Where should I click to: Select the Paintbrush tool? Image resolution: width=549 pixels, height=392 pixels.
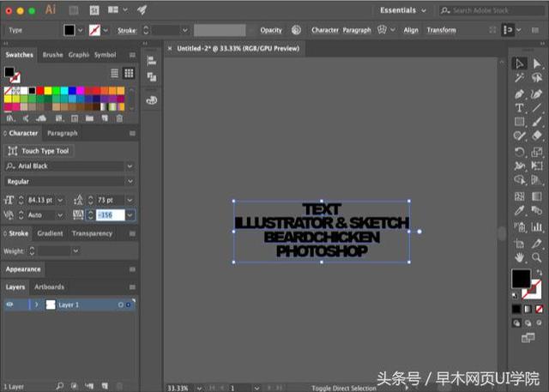[x=536, y=122]
